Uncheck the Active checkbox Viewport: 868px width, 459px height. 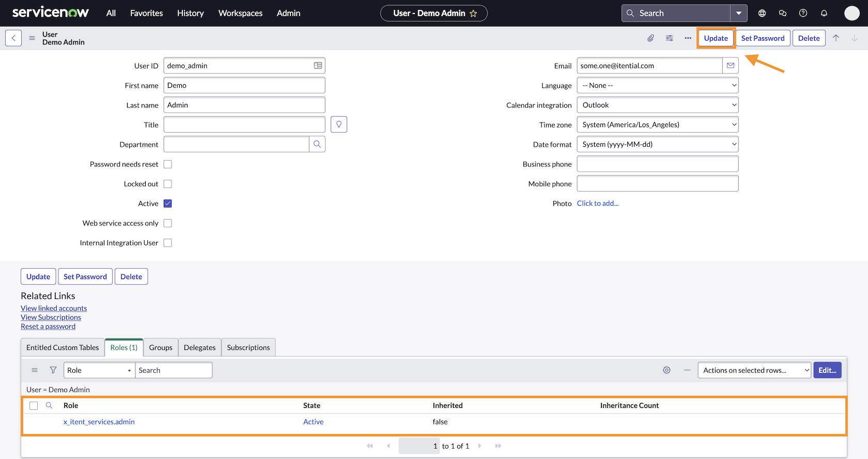pyautogui.click(x=168, y=204)
